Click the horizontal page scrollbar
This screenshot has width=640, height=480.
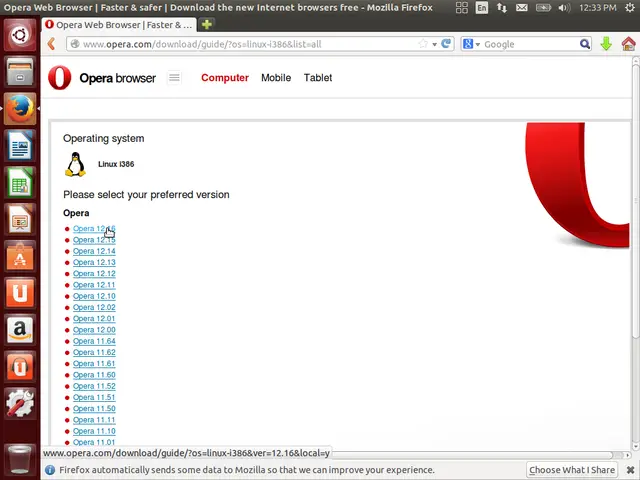(471, 455)
